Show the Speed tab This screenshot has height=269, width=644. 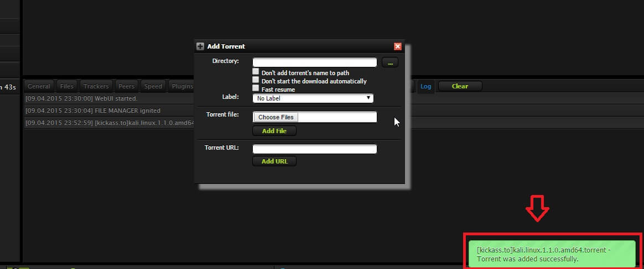point(153,86)
